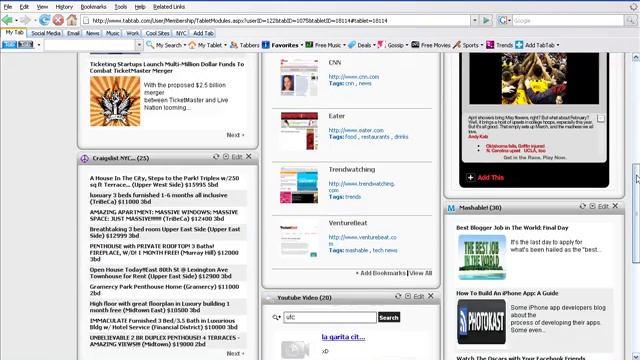The width and height of the screenshot is (640, 360).
Task: Click Next under the Craigslist listings
Action: pos(236,353)
